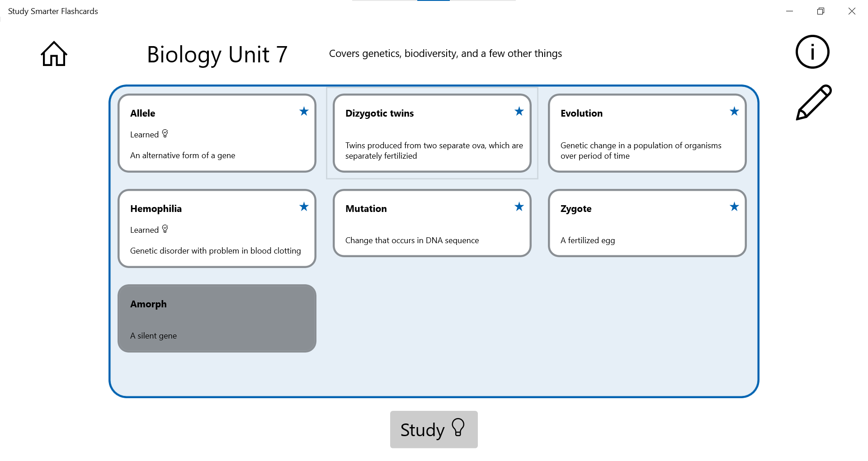Toggle star on Zygote card

pos(734,207)
